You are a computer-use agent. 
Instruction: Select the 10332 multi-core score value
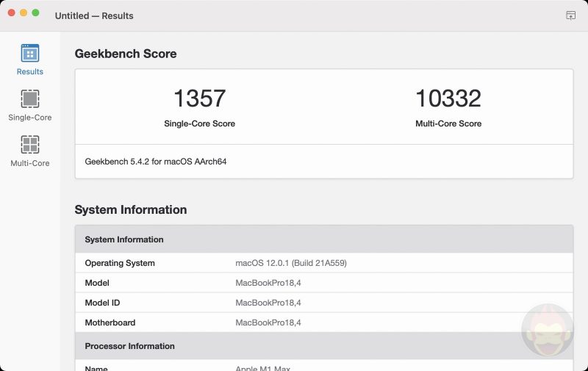pyautogui.click(x=448, y=98)
